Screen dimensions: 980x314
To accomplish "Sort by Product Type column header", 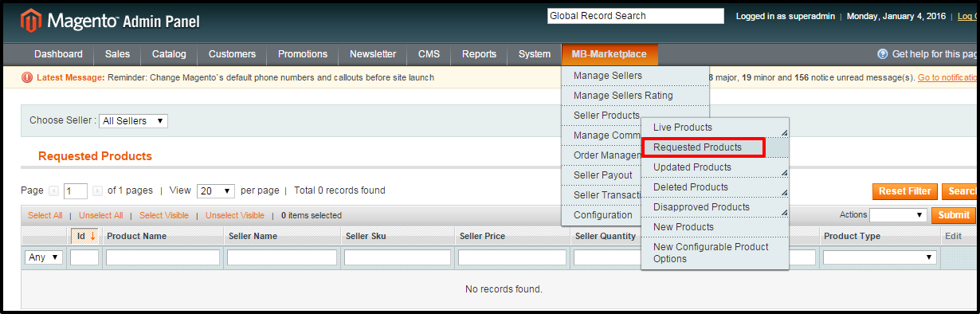I will [852, 236].
